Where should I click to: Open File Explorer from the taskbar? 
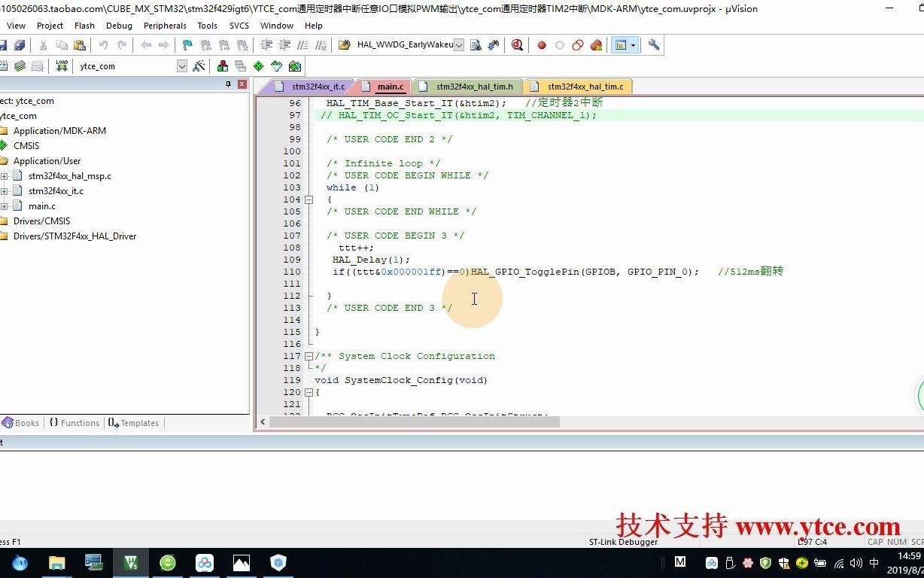(x=56, y=562)
